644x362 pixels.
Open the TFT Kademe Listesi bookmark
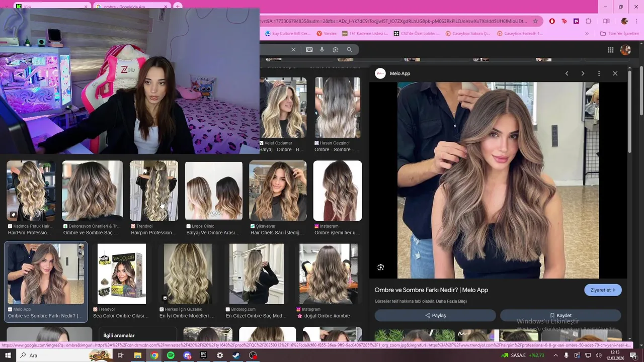coord(365,34)
